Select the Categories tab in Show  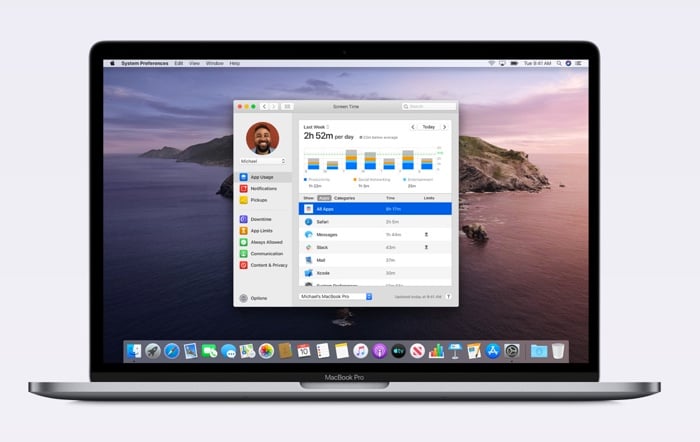pos(344,198)
